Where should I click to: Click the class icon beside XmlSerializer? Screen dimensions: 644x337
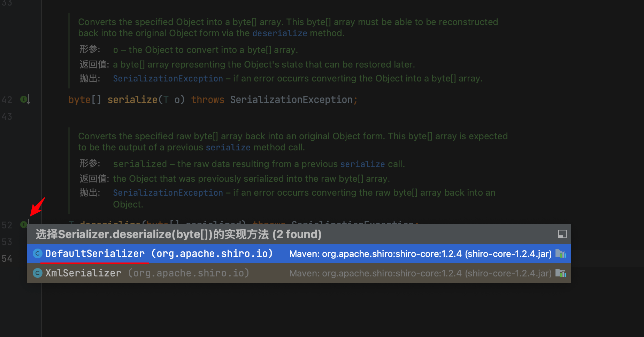37,273
